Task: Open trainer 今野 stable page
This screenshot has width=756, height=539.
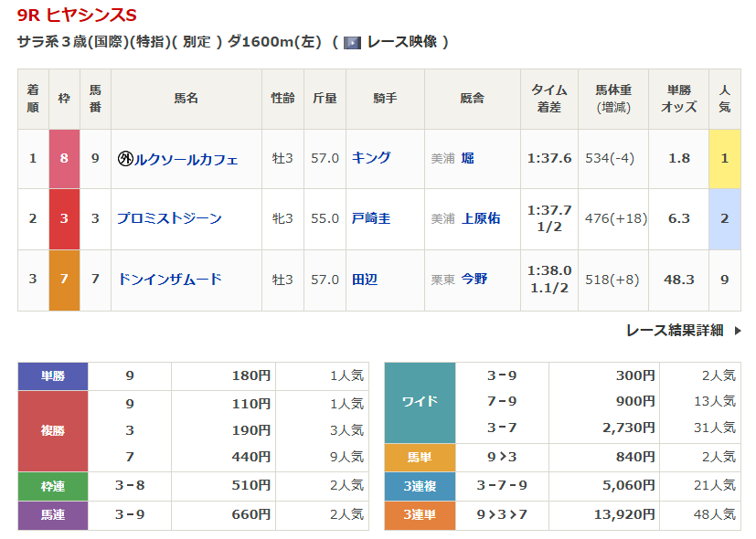Action: [x=474, y=279]
